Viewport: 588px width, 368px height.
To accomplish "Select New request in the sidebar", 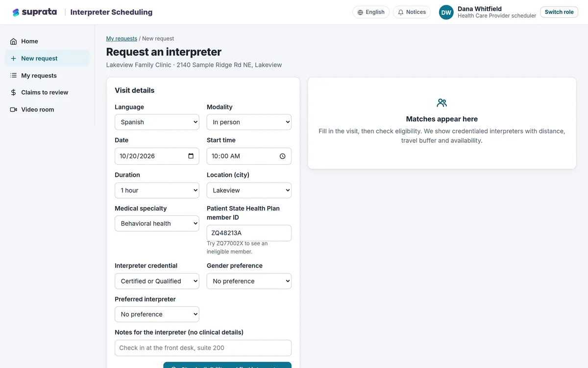I will pos(48,58).
